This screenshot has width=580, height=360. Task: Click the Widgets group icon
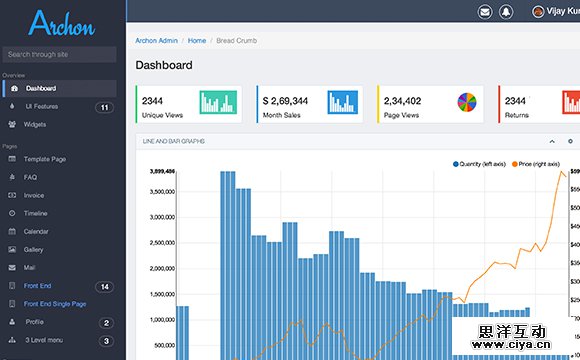click(x=12, y=124)
